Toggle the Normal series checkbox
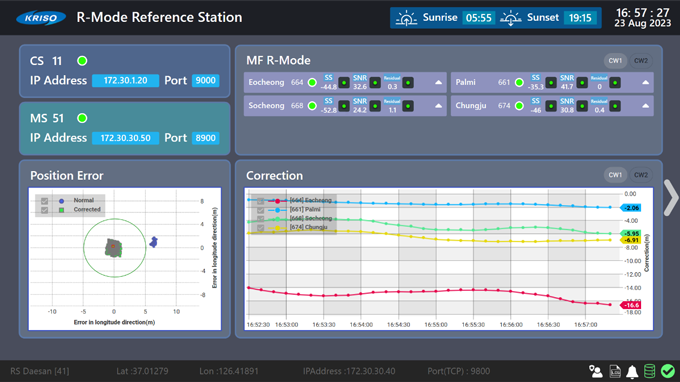Screen dimensions: 680x382 [44, 201]
